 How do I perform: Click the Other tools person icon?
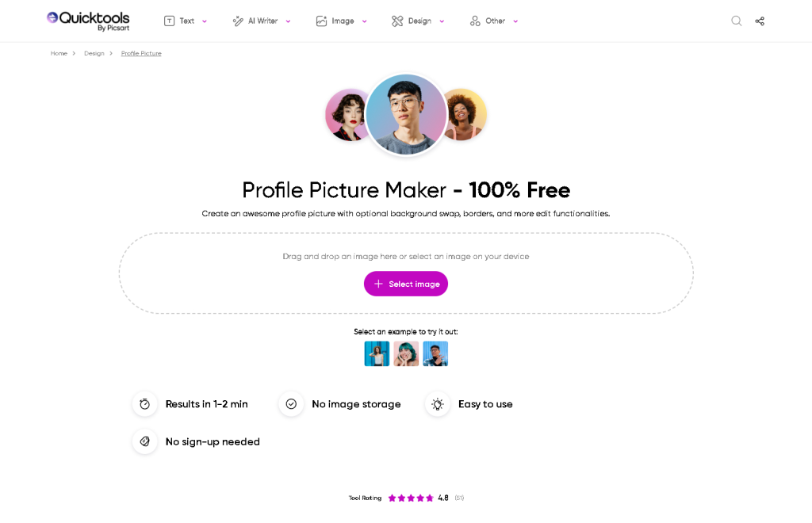(x=475, y=21)
